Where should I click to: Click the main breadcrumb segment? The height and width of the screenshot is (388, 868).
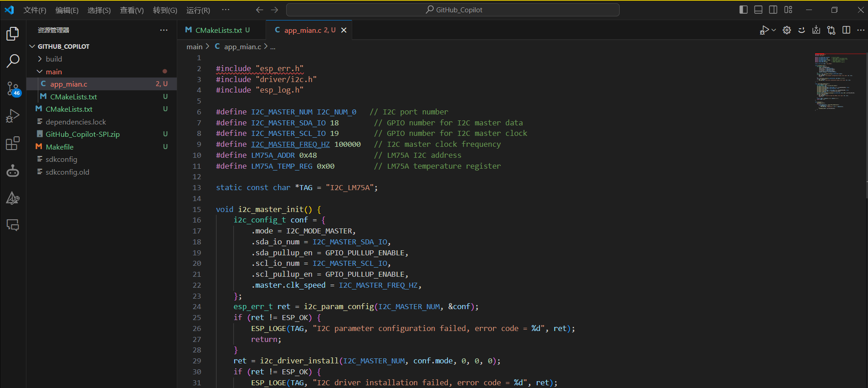194,47
